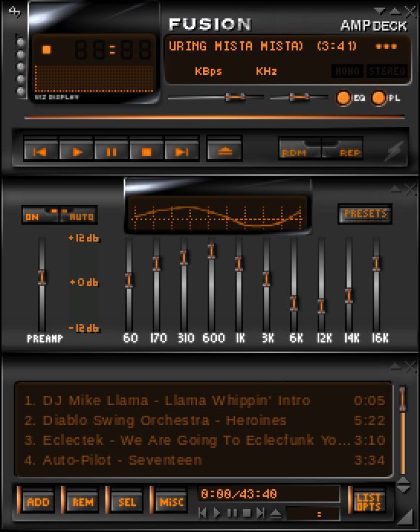
Task: Toggle the equalizer AUTO switch
Action: [79, 215]
